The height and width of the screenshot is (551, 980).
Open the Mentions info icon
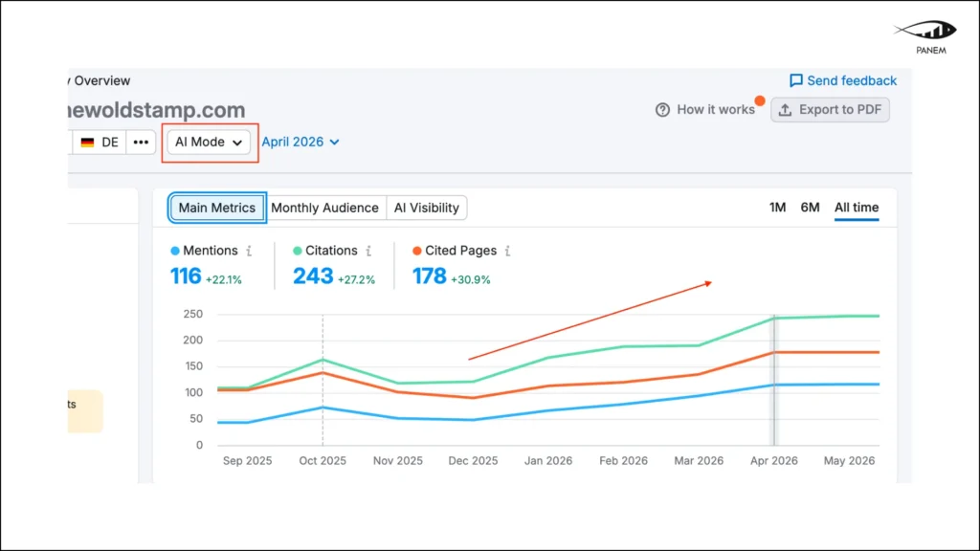point(249,251)
